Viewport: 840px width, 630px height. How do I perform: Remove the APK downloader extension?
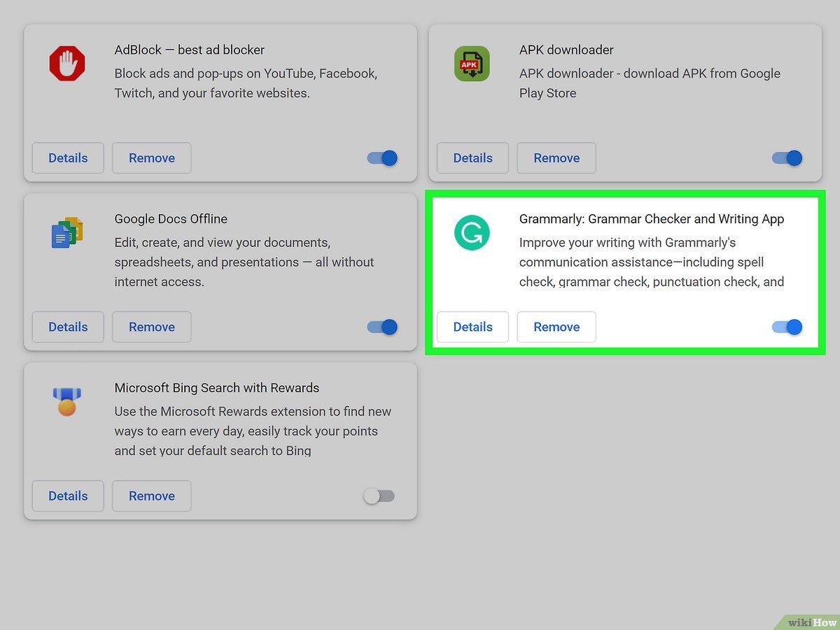pyautogui.click(x=556, y=158)
